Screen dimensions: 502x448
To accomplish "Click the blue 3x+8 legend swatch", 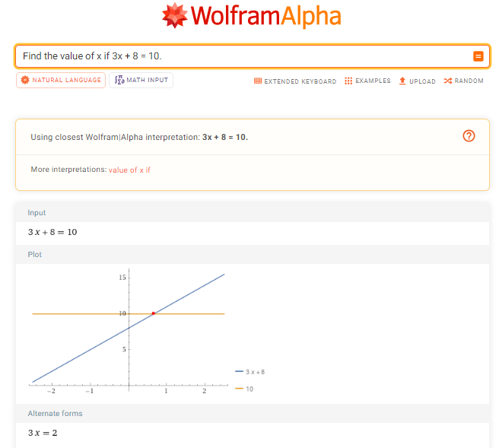I will click(239, 372).
